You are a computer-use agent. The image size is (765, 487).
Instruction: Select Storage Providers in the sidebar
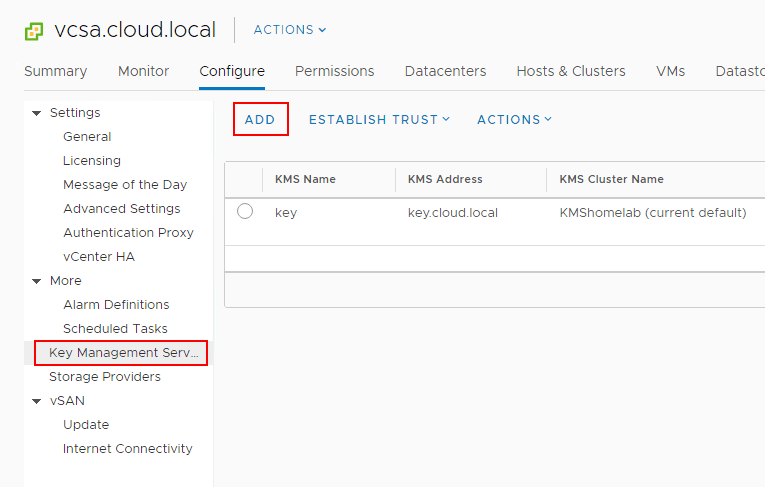coord(104,377)
